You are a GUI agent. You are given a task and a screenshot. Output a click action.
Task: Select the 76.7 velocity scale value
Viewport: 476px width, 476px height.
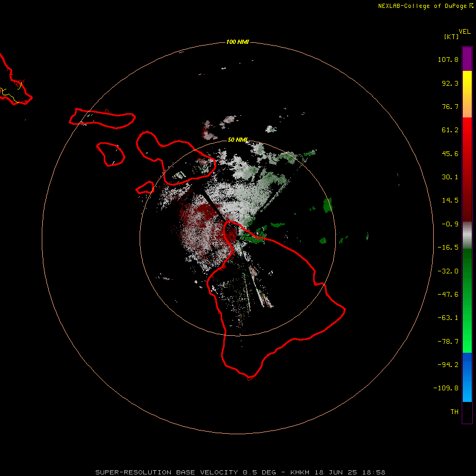(450, 106)
